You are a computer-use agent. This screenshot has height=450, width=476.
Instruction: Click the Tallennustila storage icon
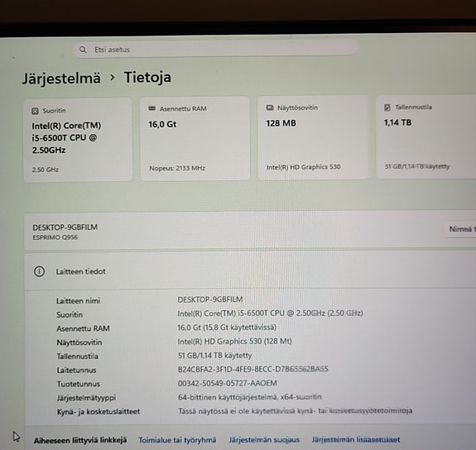click(387, 108)
